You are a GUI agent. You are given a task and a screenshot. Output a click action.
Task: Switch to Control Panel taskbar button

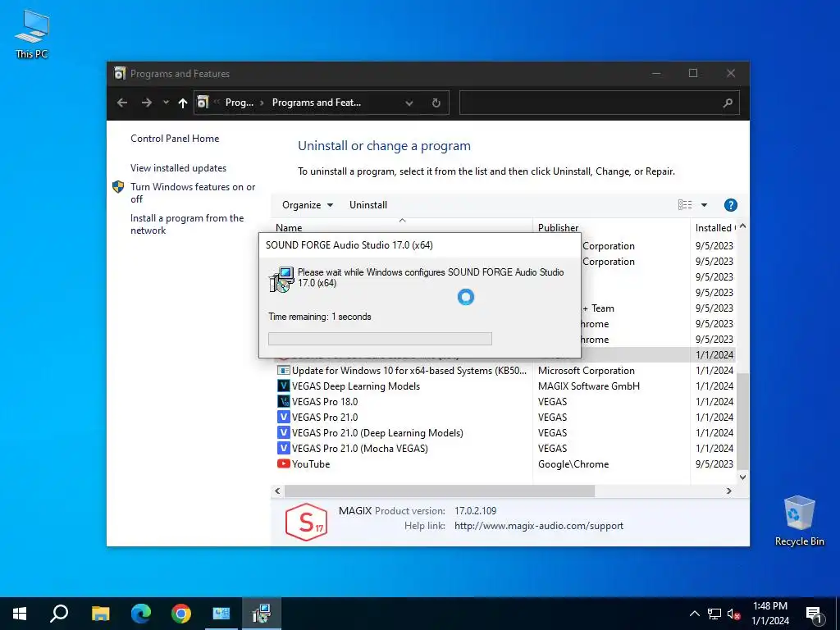click(x=221, y=614)
